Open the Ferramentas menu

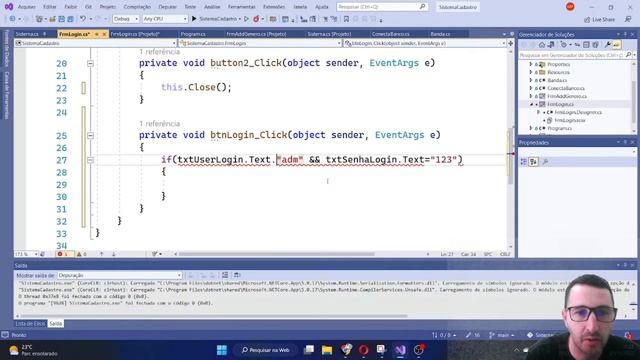click(242, 7)
